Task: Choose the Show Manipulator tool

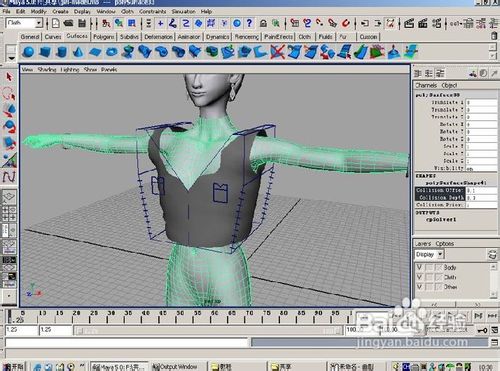Action: click(x=9, y=160)
